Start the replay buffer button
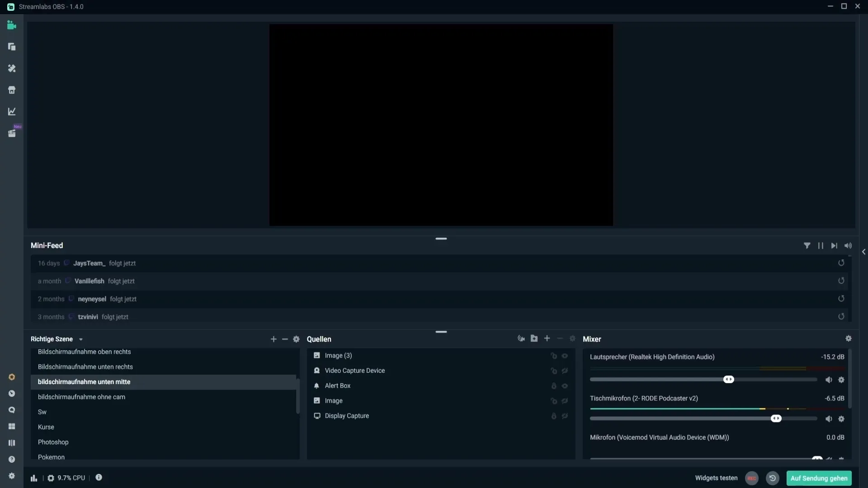The image size is (868, 488). coord(773,478)
